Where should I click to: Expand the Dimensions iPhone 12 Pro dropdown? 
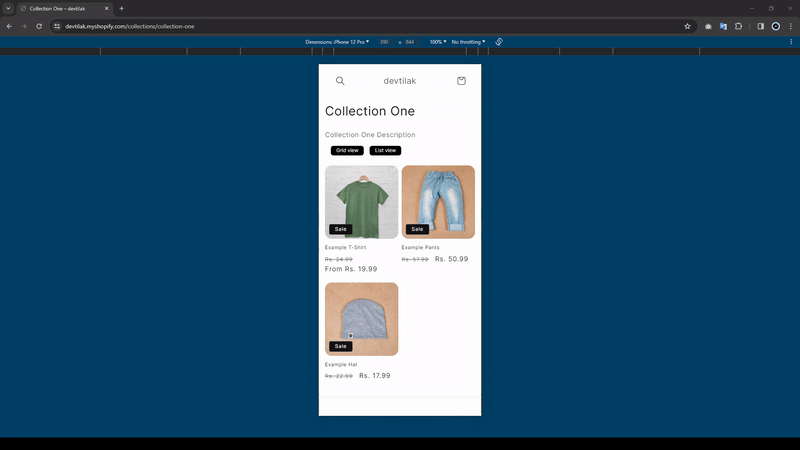[x=337, y=42]
